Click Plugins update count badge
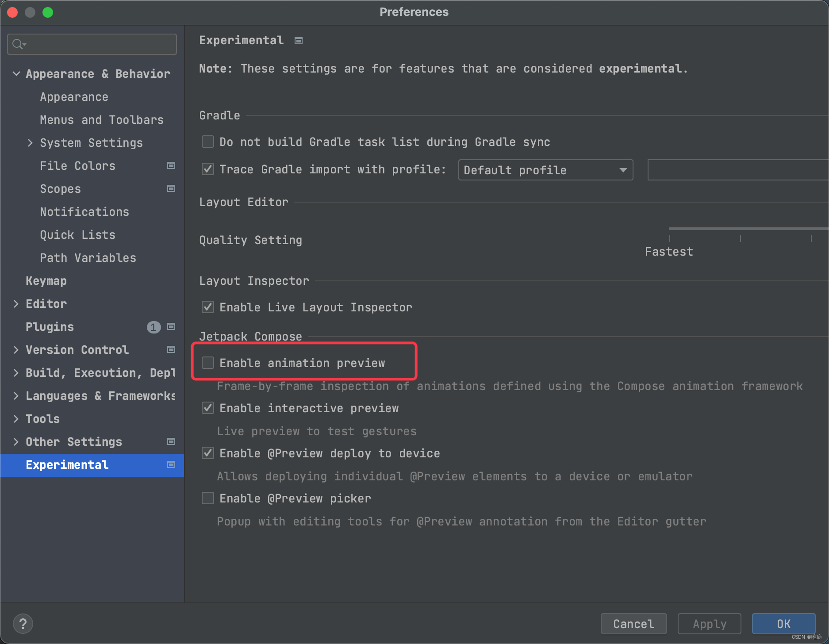The width and height of the screenshot is (829, 644). 154,327
